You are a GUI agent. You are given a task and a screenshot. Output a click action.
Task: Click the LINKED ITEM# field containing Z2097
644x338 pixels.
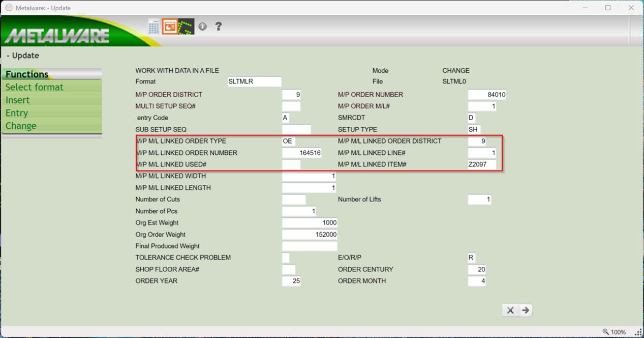coord(482,164)
